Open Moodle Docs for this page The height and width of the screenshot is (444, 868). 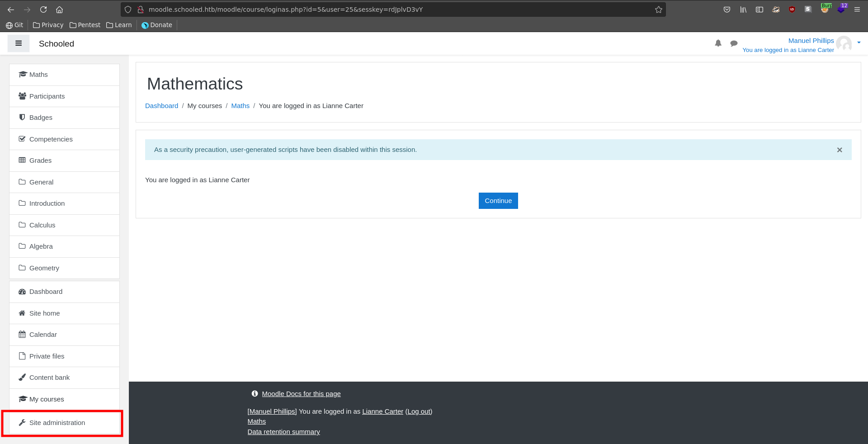coord(301,394)
